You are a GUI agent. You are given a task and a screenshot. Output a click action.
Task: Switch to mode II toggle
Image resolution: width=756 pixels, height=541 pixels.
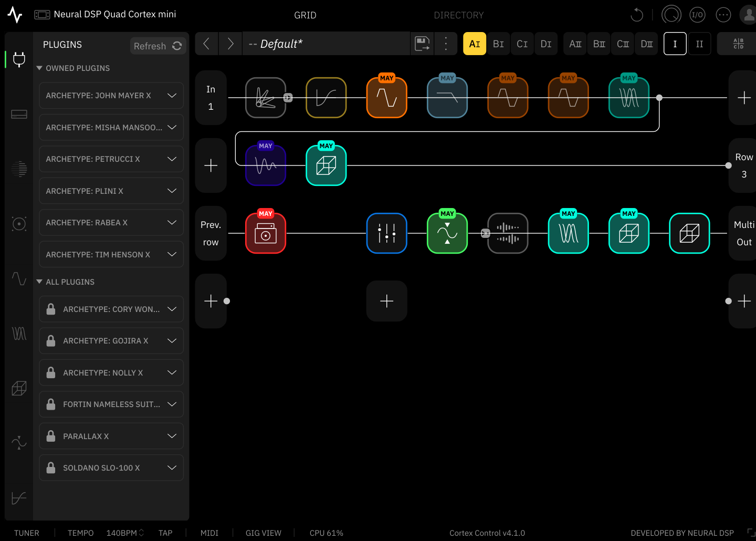tap(699, 44)
